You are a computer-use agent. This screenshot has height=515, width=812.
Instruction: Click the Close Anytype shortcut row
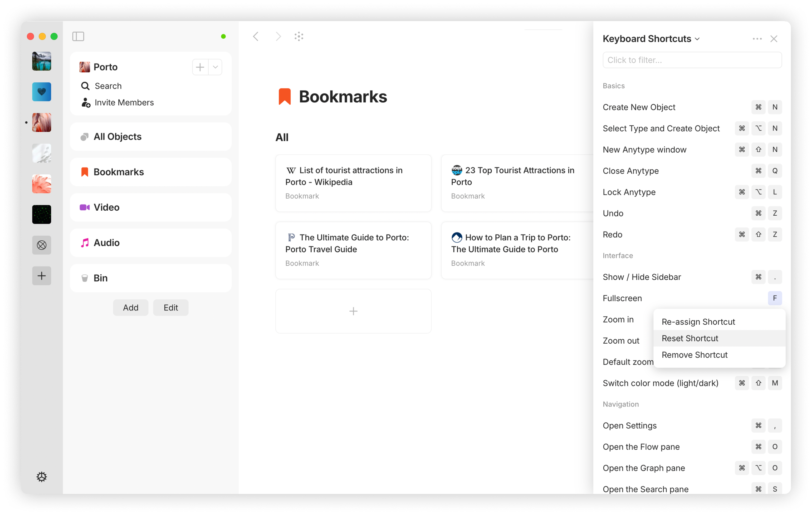[x=692, y=171]
